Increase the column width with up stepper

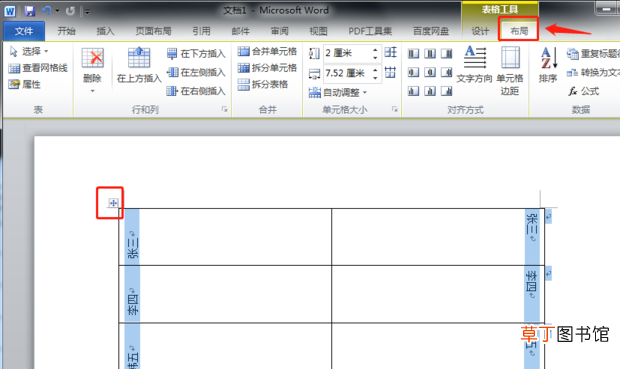tap(375, 69)
